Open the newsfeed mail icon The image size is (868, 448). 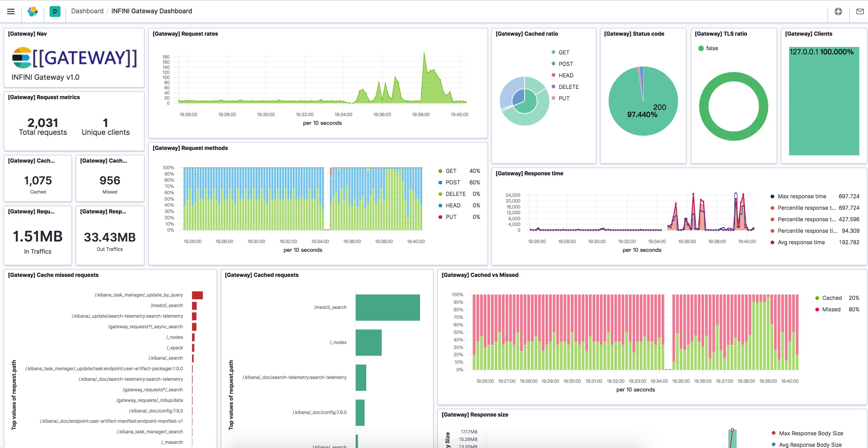(860, 11)
